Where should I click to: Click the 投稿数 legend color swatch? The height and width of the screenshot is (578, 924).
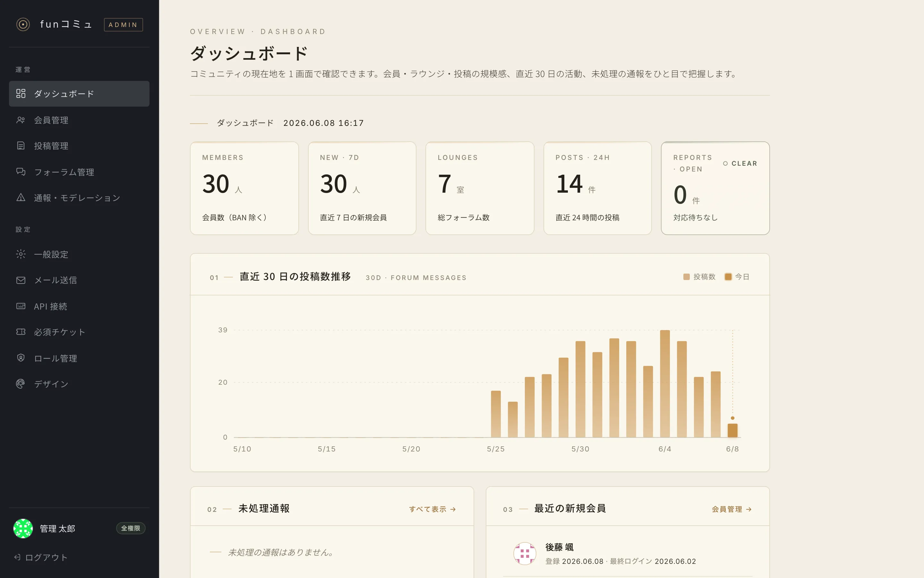(687, 277)
